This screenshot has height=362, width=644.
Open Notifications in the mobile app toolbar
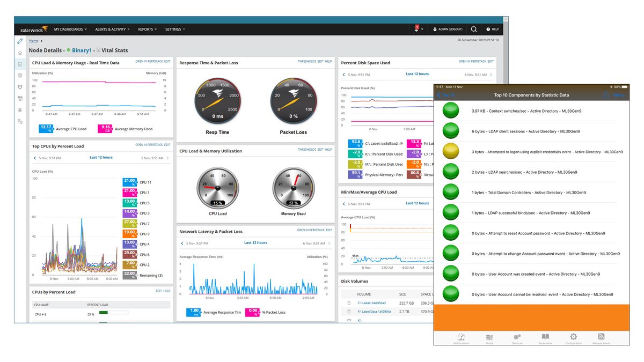tap(460, 337)
